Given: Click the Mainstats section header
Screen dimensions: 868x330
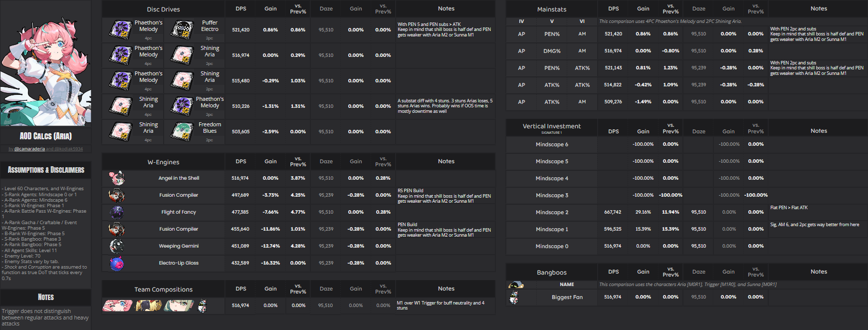Looking at the screenshot, I should tap(552, 9).
